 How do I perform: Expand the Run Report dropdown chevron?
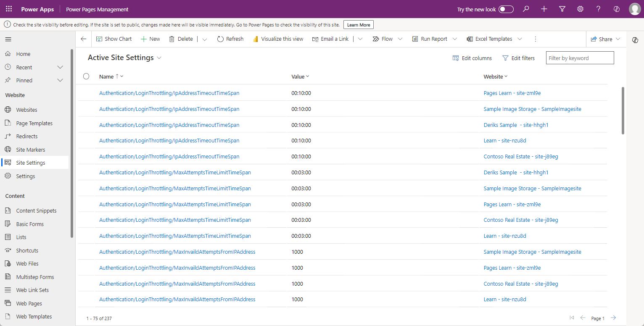point(454,39)
